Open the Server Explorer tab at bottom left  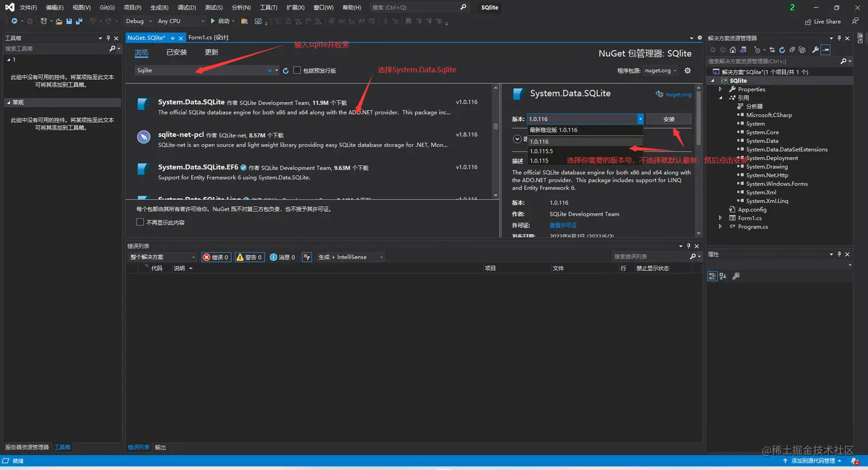tap(27, 447)
